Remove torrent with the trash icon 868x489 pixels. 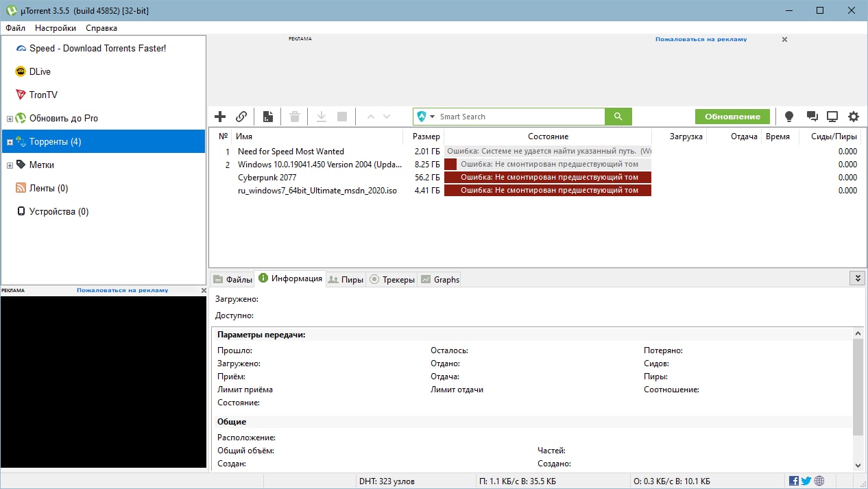coord(295,117)
